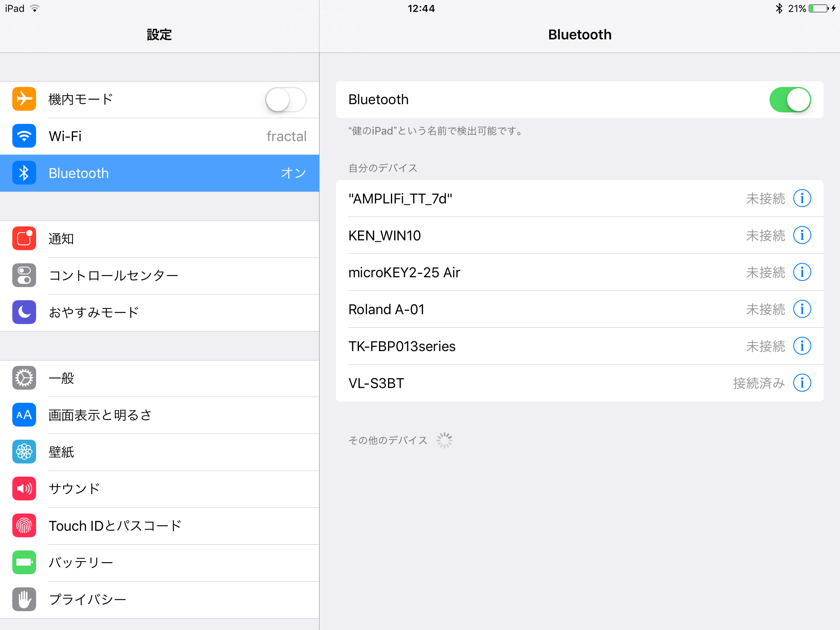Tap the charging bolt status icon
Viewport: 840px width, 630px height.
(833, 8)
